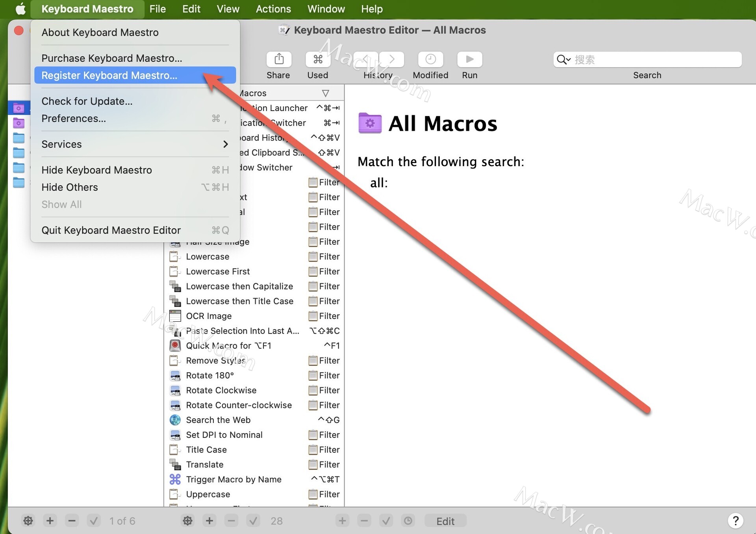Select Check for Update…
This screenshot has width=756, height=534.
coord(135,101)
